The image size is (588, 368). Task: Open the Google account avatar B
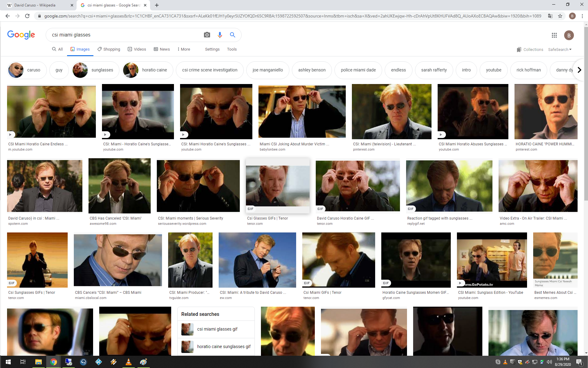coord(569,35)
